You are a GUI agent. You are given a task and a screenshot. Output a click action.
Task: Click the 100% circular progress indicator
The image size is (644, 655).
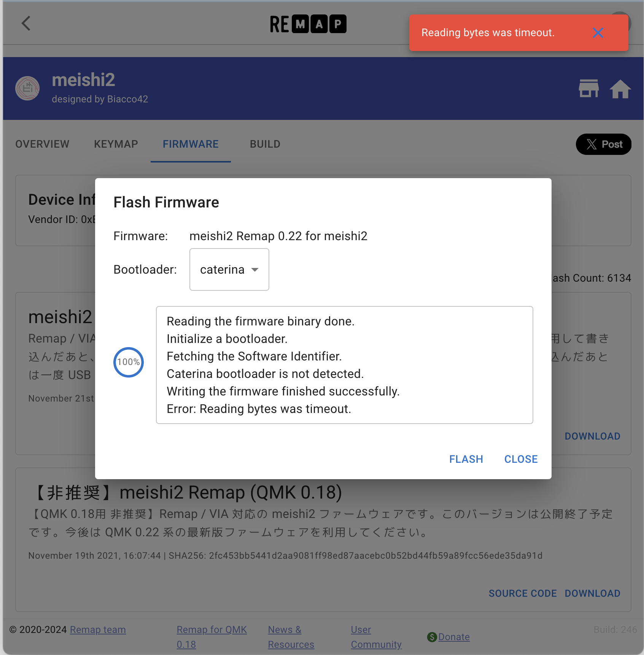coord(129,362)
